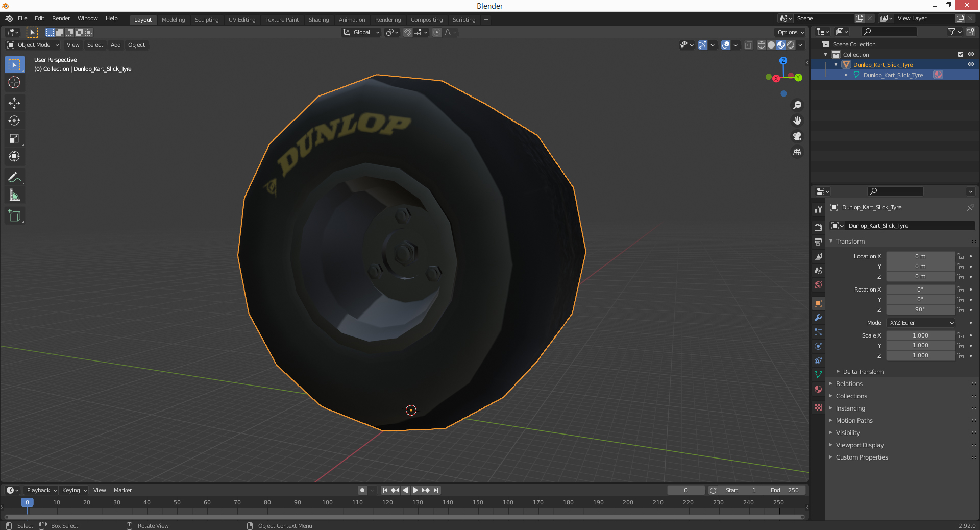Click the Rotation Z field 90°
This screenshot has height=530, width=980.
click(920, 309)
